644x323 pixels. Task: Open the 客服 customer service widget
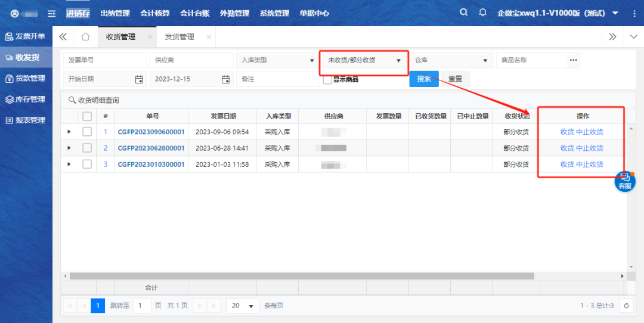624,181
